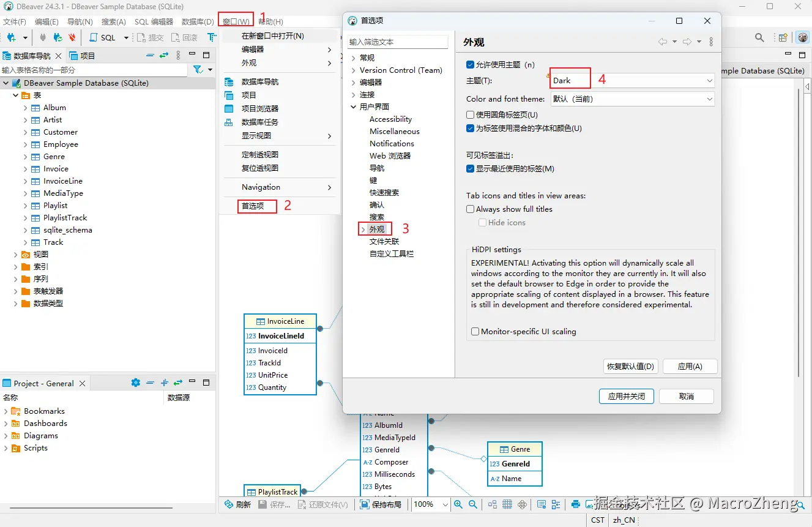The height and width of the screenshot is (527, 812).
Task: Click the 保持布局 save layout button
Action: point(381,504)
